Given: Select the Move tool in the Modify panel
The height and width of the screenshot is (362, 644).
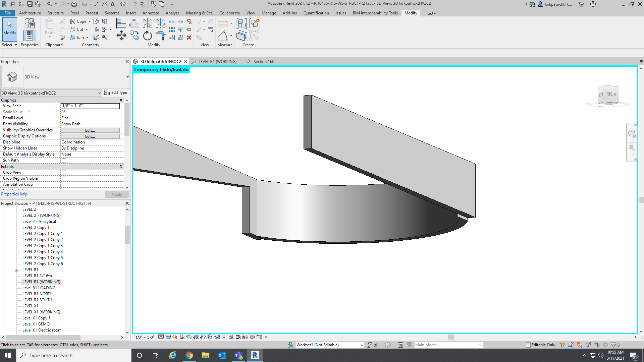Looking at the screenshot, I should point(121,35).
